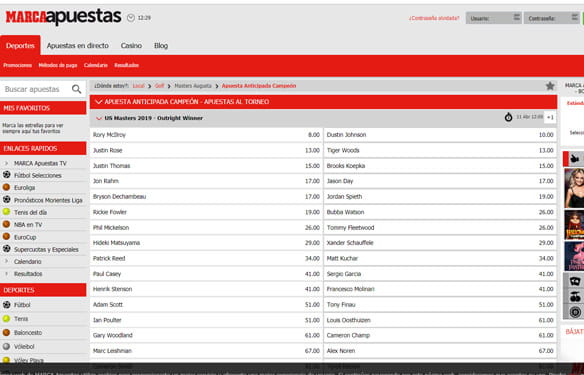Viewport: 584px width, 375px height.
Task: Add this market to favorites with star icon
Action: (x=550, y=86)
